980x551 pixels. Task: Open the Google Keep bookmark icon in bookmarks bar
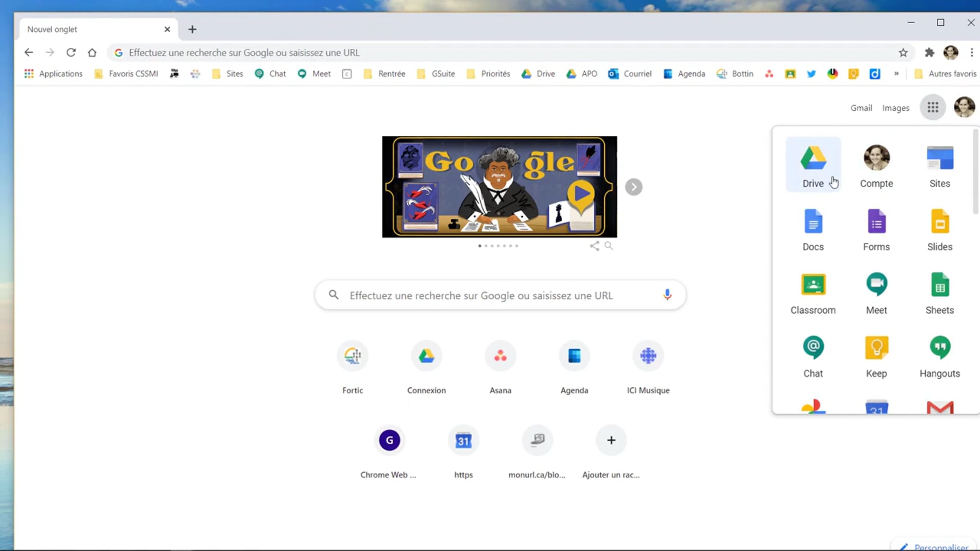(853, 74)
